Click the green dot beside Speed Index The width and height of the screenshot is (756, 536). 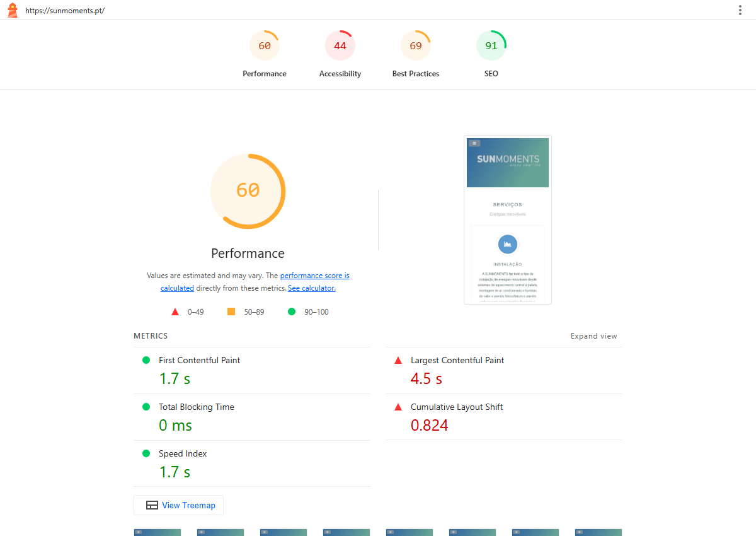[146, 453]
